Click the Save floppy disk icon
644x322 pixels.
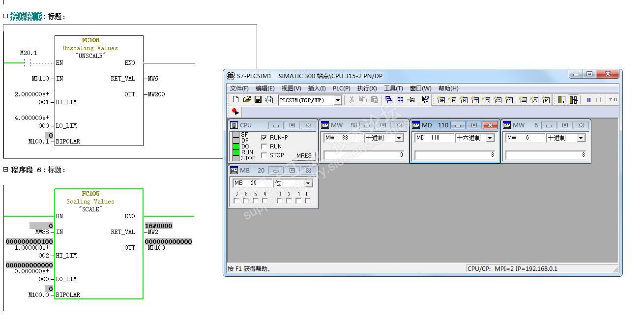click(x=258, y=100)
